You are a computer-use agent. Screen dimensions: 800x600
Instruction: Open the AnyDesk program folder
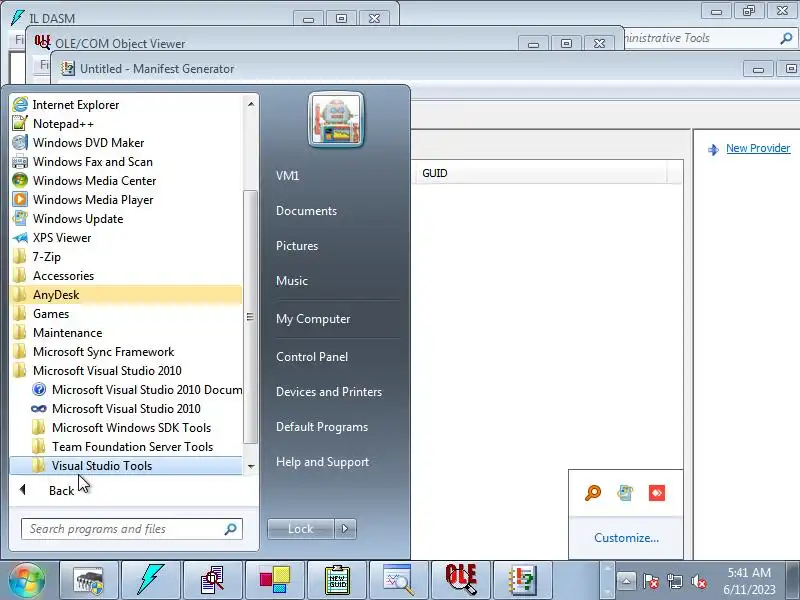(x=126, y=294)
